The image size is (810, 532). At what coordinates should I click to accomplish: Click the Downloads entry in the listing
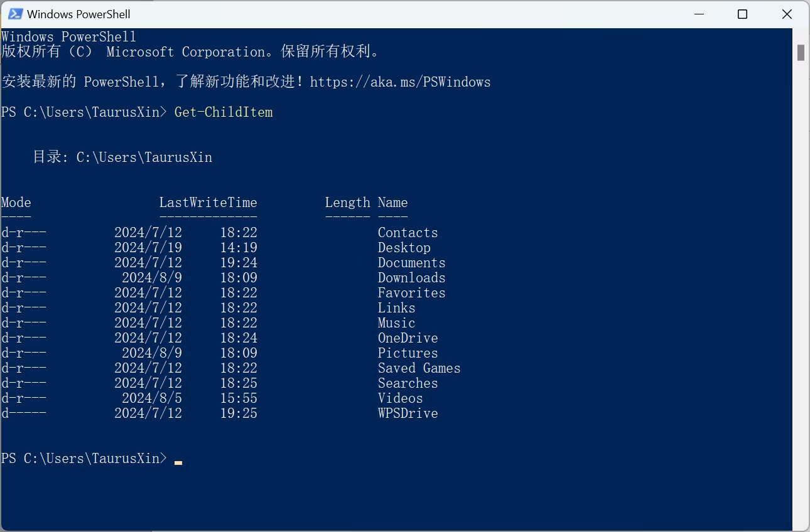point(411,277)
